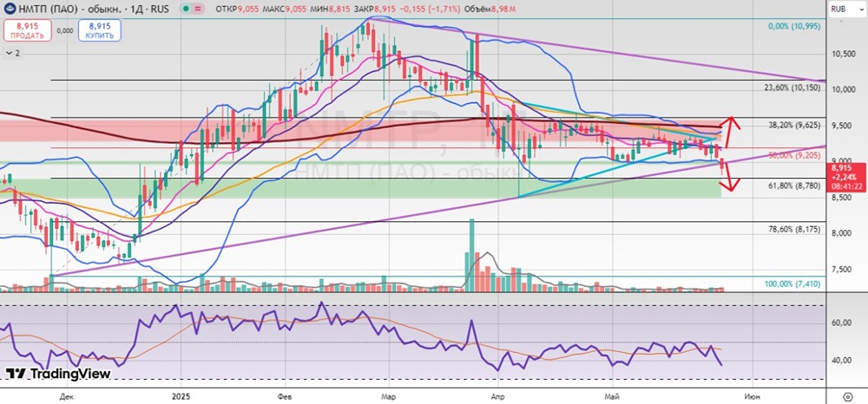This screenshot has height=404, width=868.
Task: Click the Дек month on time axis
Action: coord(66,396)
